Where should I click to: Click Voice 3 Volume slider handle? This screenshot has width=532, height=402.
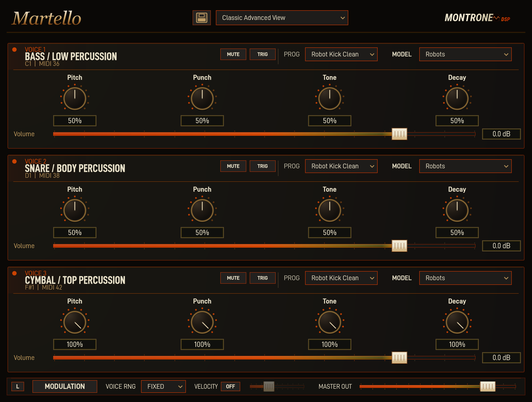tap(399, 358)
